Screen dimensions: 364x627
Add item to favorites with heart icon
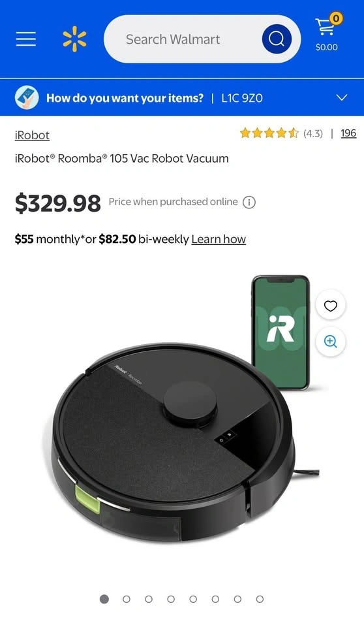[331, 306]
